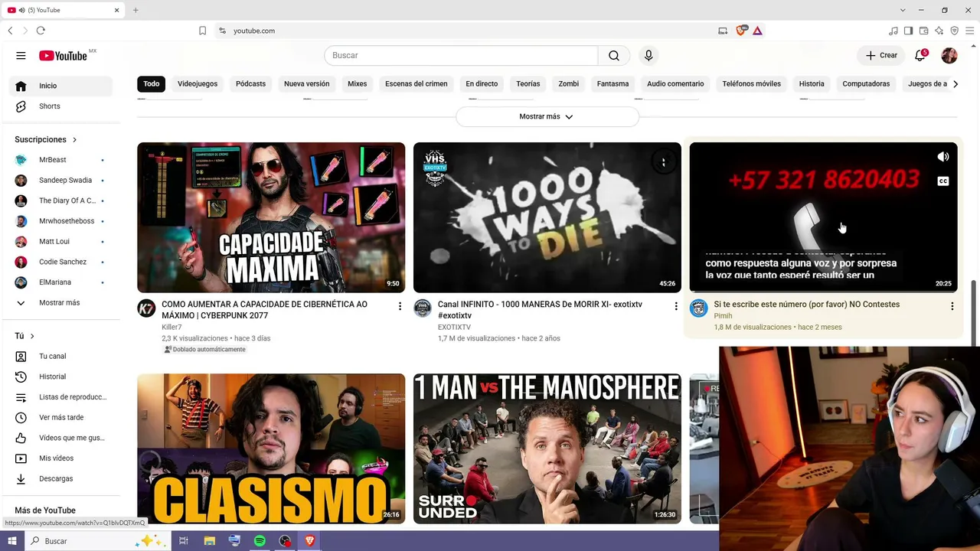Install app using the address bar icon

click(723, 31)
